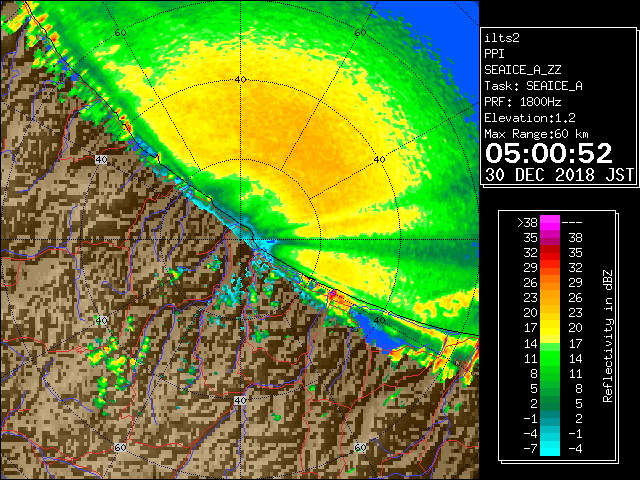Click the '>38' legend label
Screen dimensions: 640x480
(x=527, y=223)
